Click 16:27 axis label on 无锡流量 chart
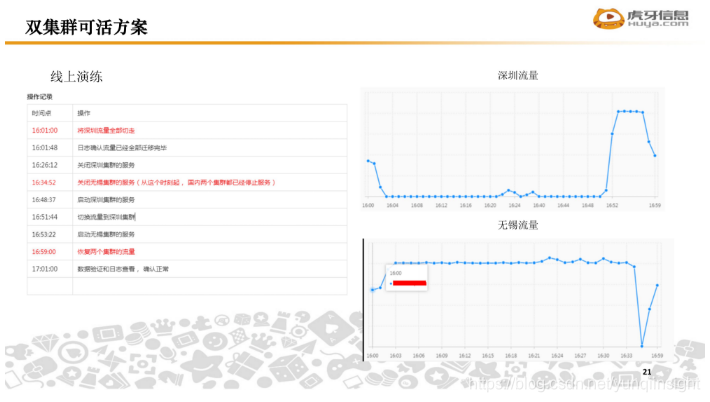 (x=580, y=355)
